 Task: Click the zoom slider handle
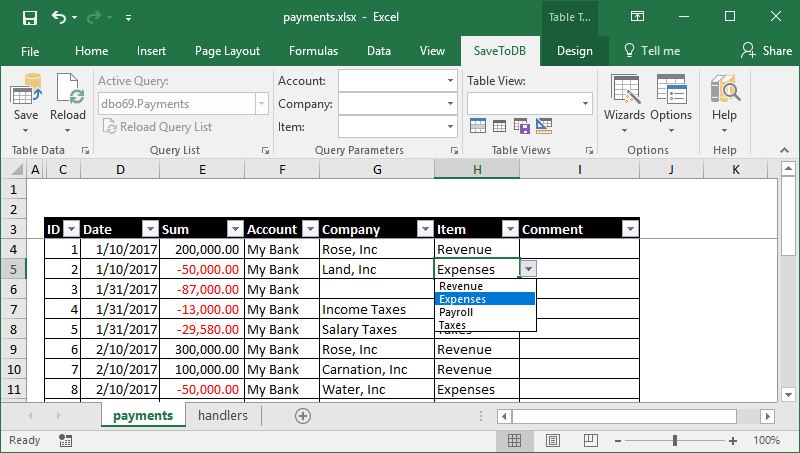point(675,441)
